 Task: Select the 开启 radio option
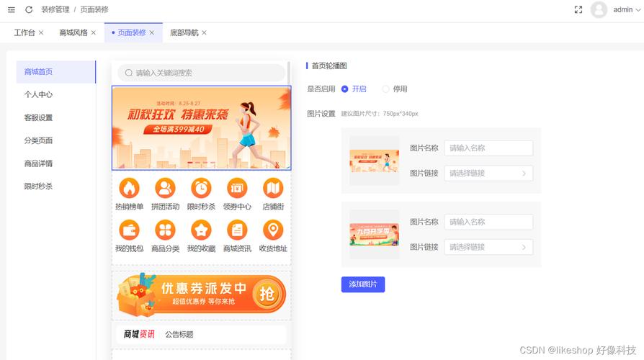354,89
